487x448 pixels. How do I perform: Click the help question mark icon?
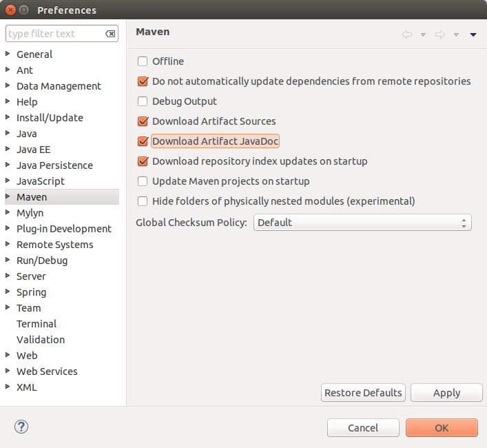[21, 427]
